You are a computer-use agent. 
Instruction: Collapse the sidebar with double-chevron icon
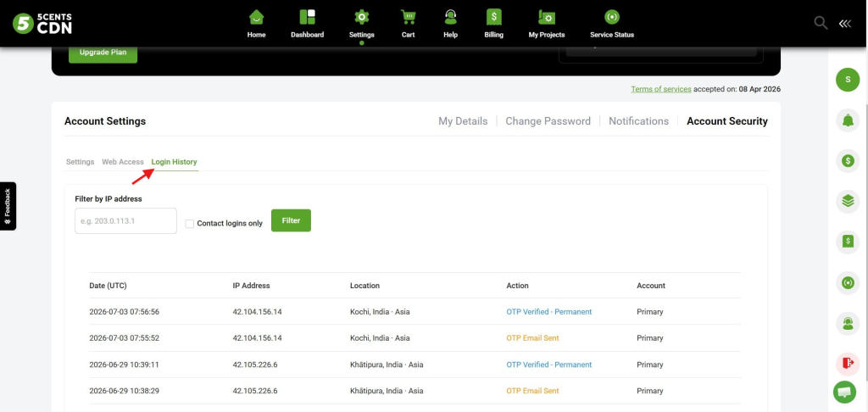(x=845, y=23)
